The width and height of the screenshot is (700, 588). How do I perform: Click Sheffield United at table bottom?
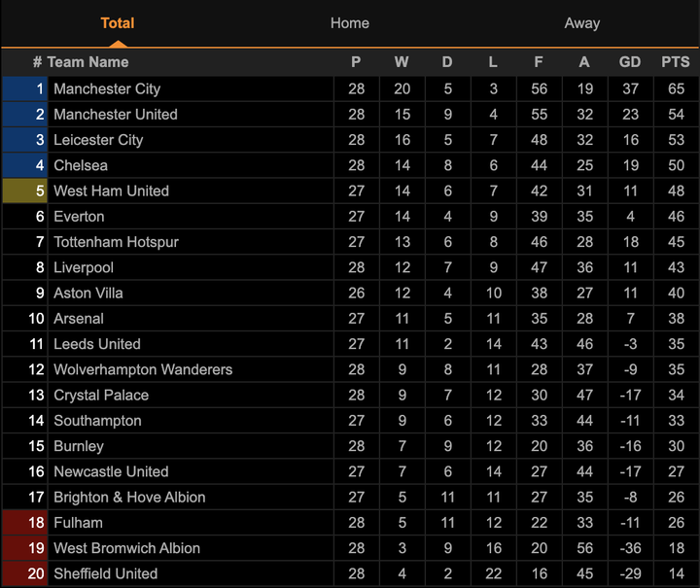105,573
